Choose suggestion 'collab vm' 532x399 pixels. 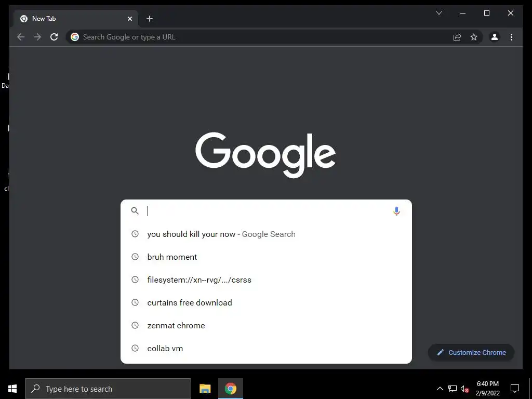tap(266, 348)
